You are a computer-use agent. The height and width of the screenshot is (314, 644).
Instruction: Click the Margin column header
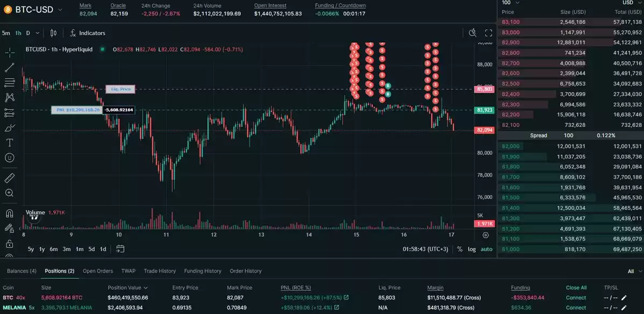click(x=436, y=288)
